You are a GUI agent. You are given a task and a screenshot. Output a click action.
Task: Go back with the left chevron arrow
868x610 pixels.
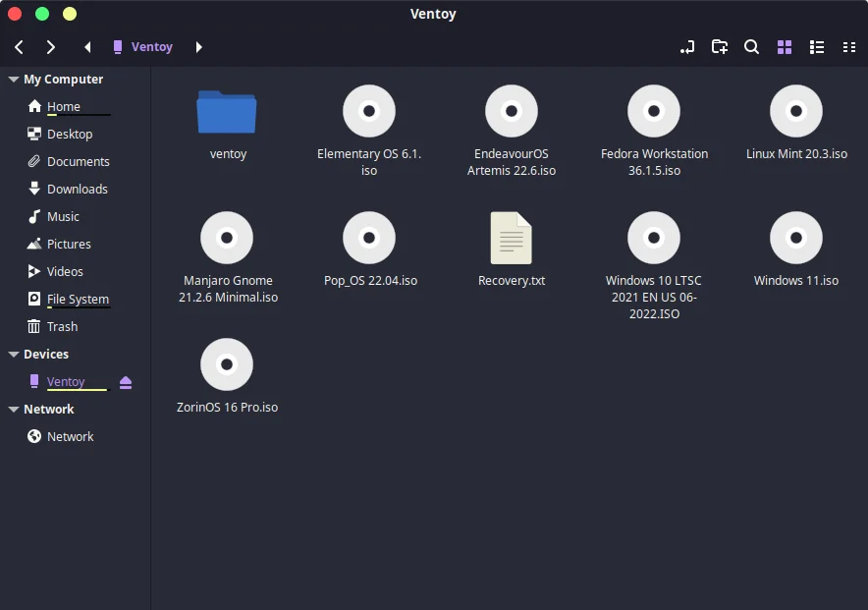[x=19, y=47]
